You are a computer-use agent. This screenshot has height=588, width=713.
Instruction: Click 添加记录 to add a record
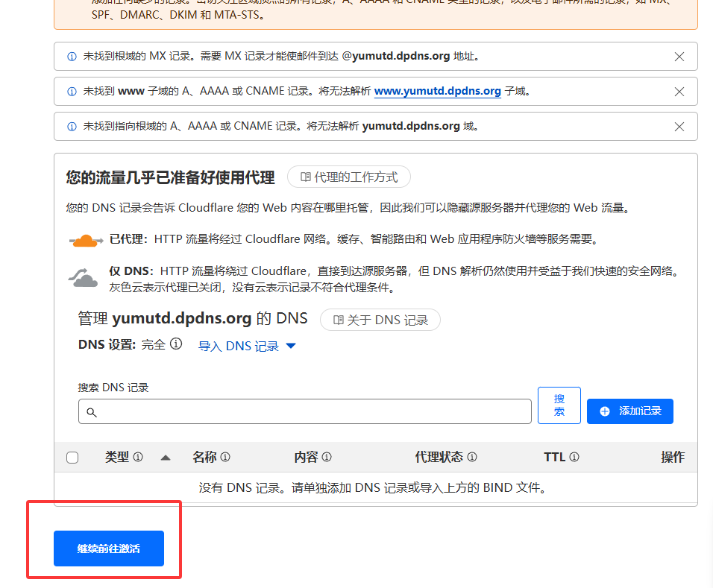pyautogui.click(x=630, y=411)
